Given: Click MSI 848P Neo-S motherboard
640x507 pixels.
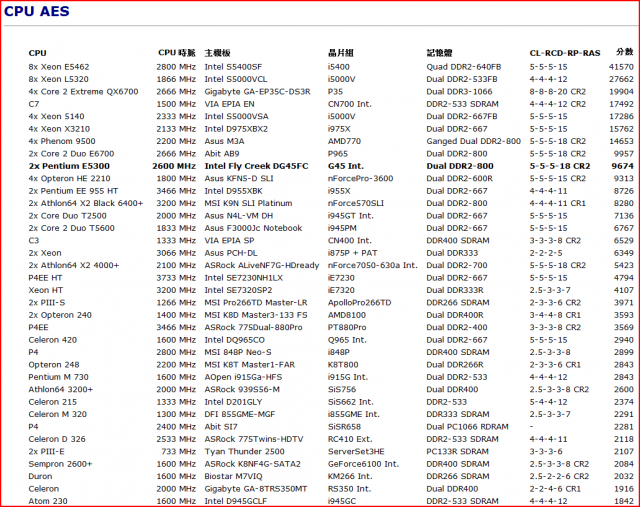Looking at the screenshot, I should (x=238, y=352).
